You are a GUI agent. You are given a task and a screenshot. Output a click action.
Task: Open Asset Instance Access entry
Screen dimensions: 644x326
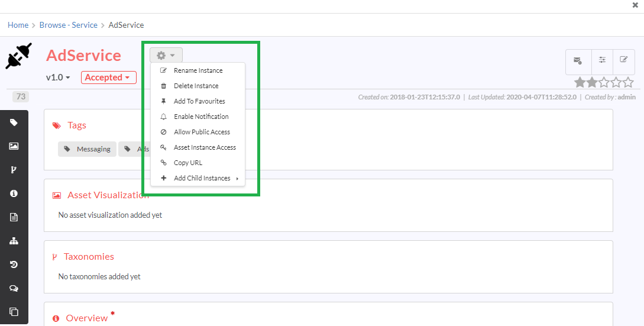click(x=198, y=147)
